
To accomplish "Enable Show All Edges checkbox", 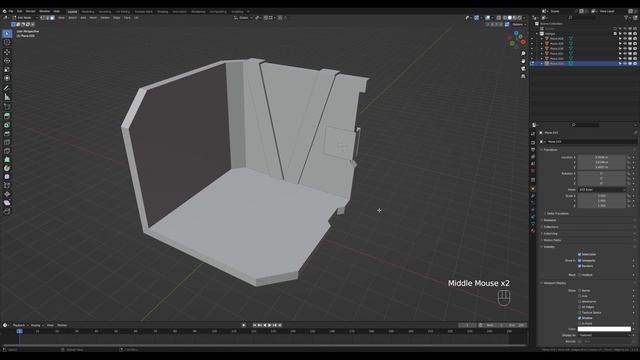I will (579, 307).
